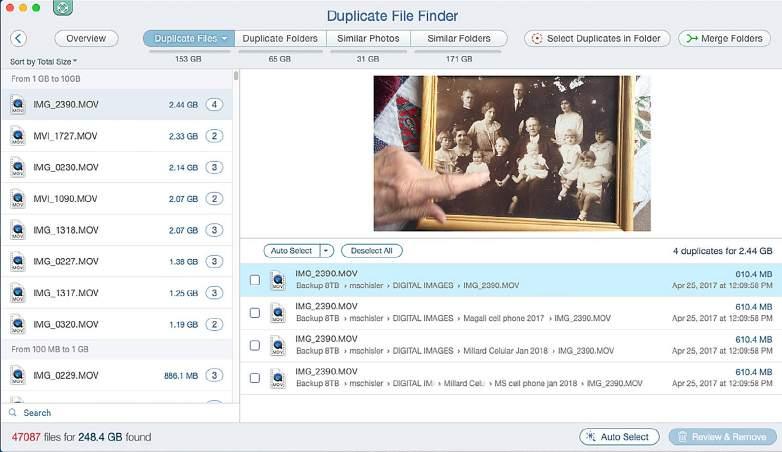
Task: Click file icon of duplicate in DIGITAL IMAGES root
Action: point(278,280)
